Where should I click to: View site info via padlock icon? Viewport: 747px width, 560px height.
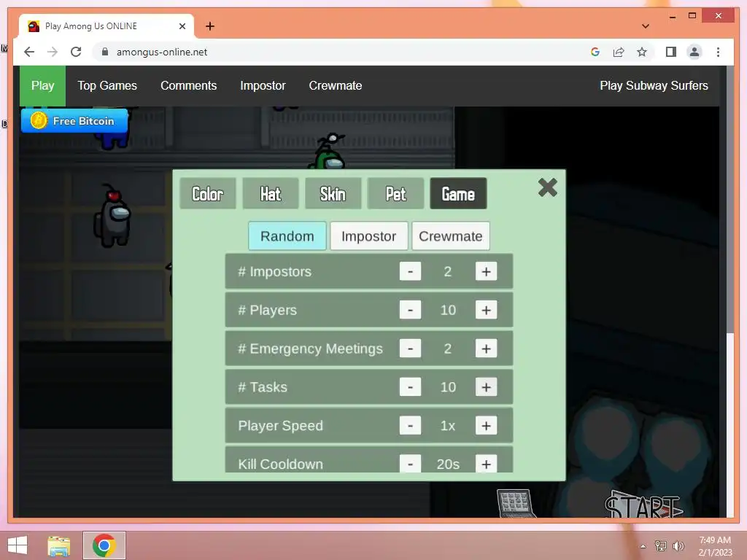[105, 52]
